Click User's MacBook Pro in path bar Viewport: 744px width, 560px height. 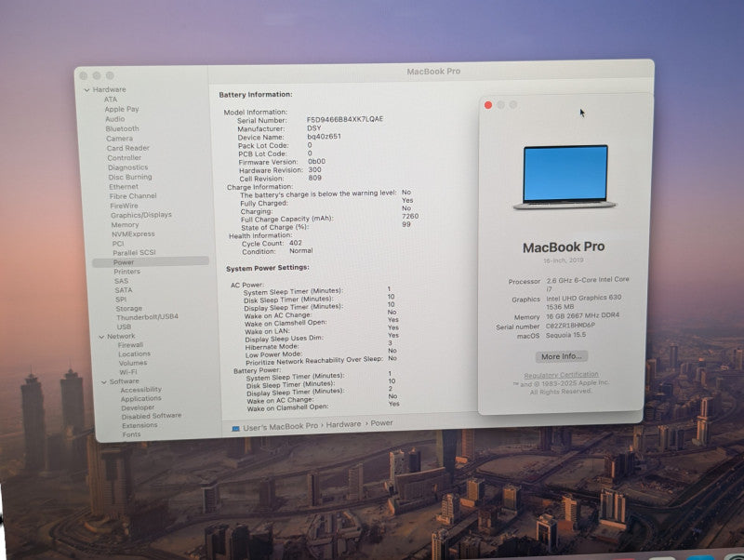(x=281, y=427)
